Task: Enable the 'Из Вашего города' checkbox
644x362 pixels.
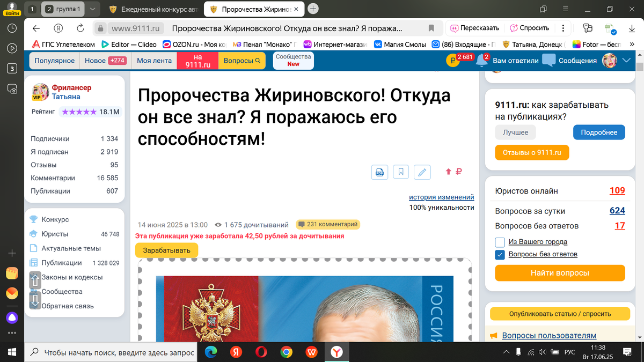Action: (500, 242)
